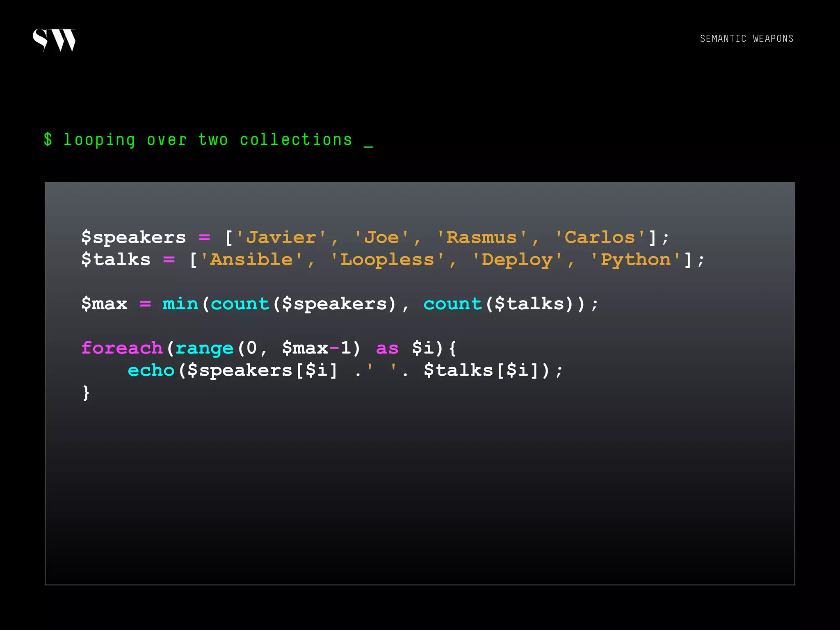
Task: Click the '$talks' variable declaration
Action: pyautogui.click(x=116, y=260)
